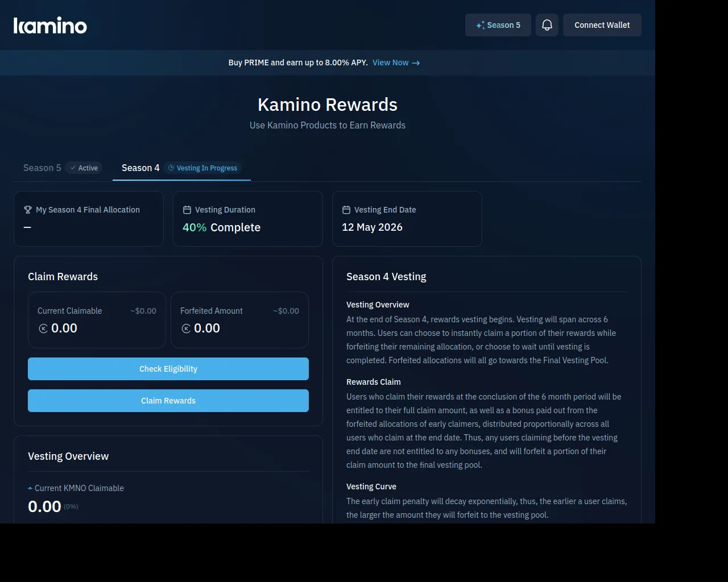Click arrow icon after View Now
728x582 pixels.
click(416, 63)
